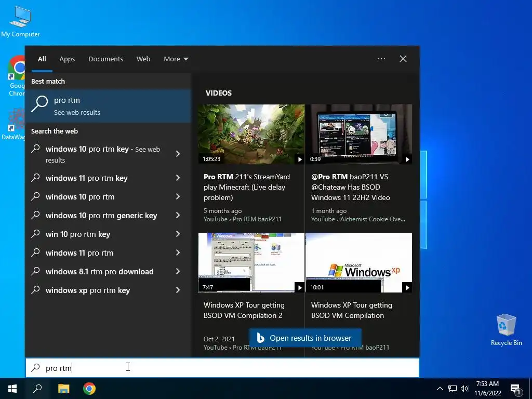Image resolution: width=532 pixels, height=399 pixels.
Task: Play the 7:47 Windows XP Tour video
Action: coord(300,288)
